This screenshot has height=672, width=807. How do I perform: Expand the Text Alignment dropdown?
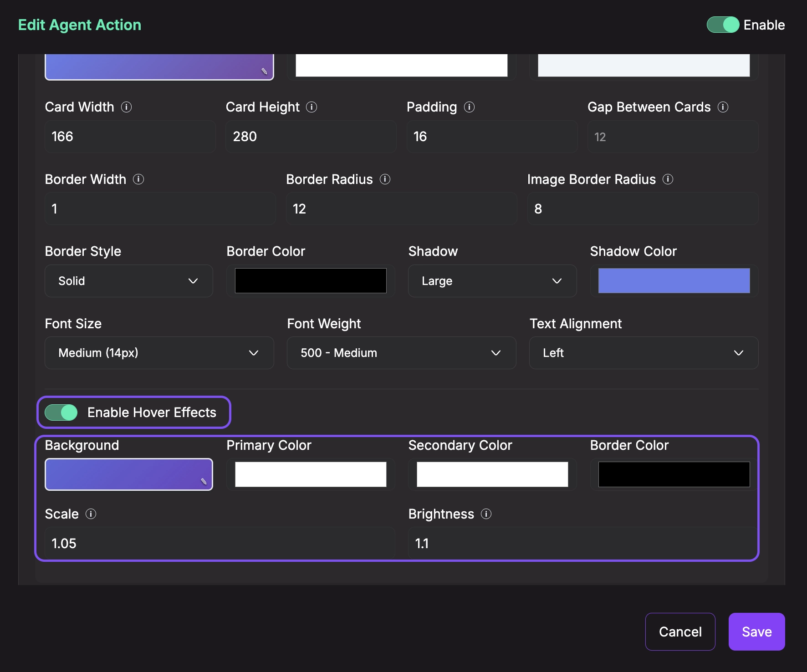pos(643,353)
